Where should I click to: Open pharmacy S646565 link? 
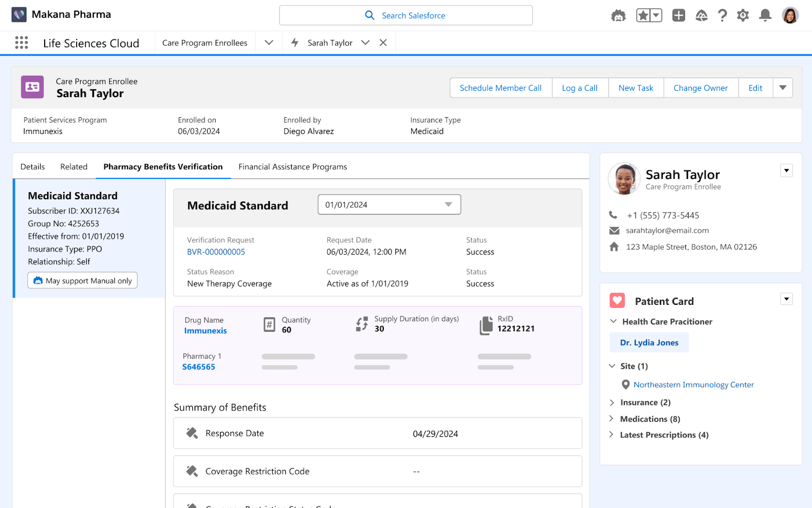(198, 367)
